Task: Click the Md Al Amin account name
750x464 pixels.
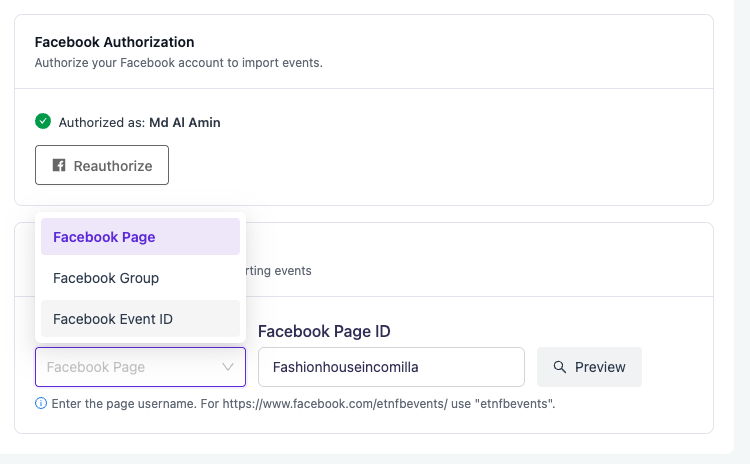Action: point(185,123)
